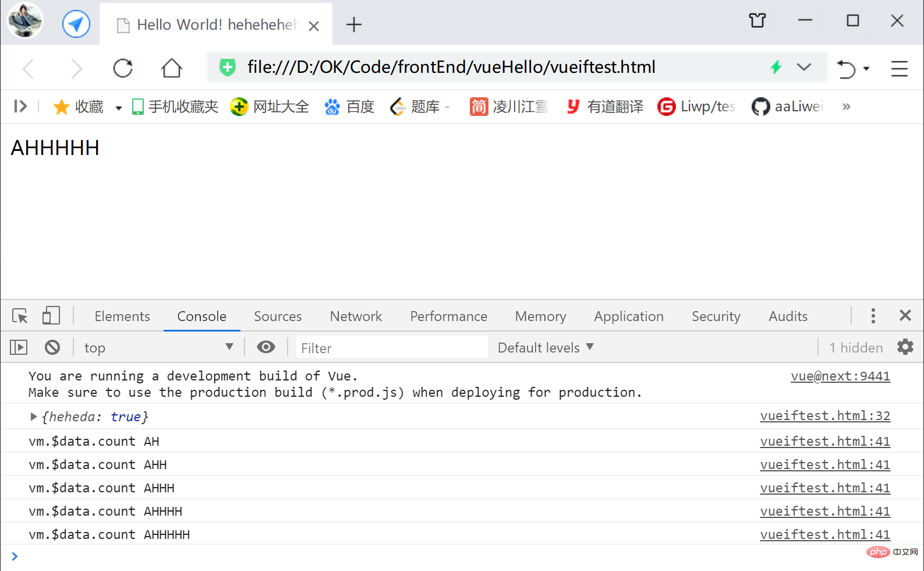Click the green security shield icon
Viewport: 924px width, 571px height.
tap(228, 68)
